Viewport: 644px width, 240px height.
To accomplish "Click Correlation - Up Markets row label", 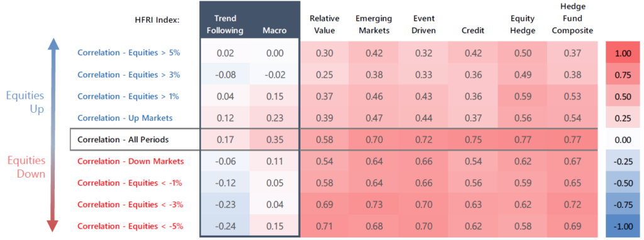I will pyautogui.click(x=125, y=118).
